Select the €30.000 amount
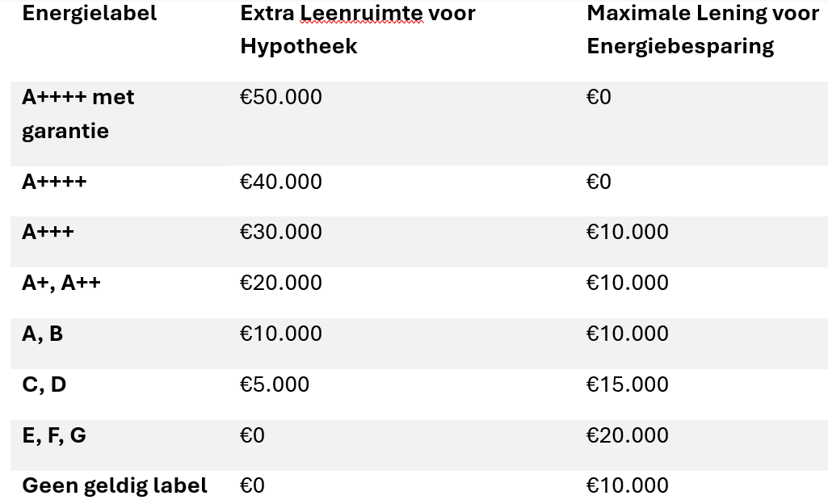 [x=281, y=232]
